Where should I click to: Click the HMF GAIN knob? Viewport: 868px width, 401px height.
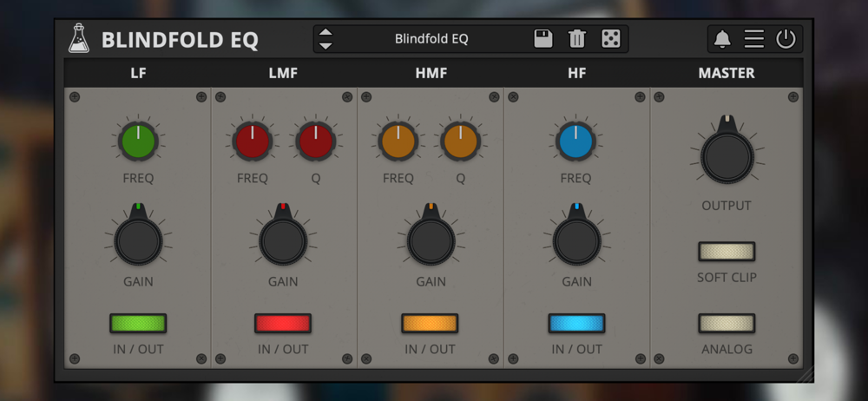point(431,240)
